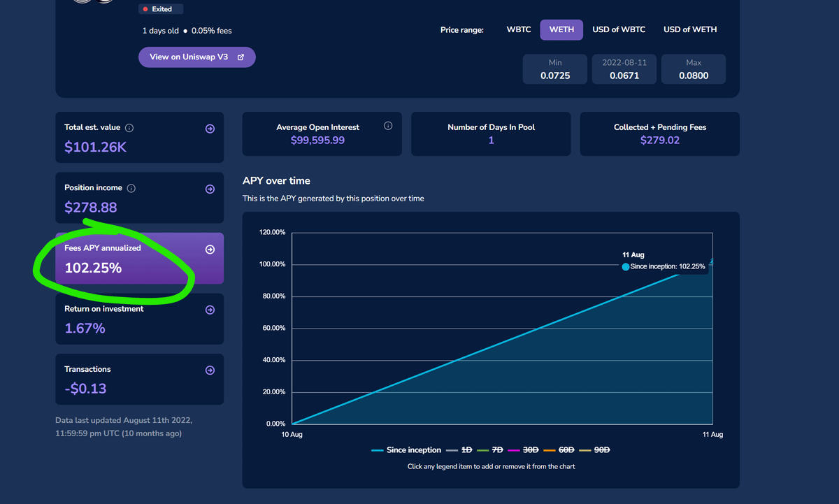Select USD of WETH price range
Viewport: 839px width, 504px height.
pos(690,30)
